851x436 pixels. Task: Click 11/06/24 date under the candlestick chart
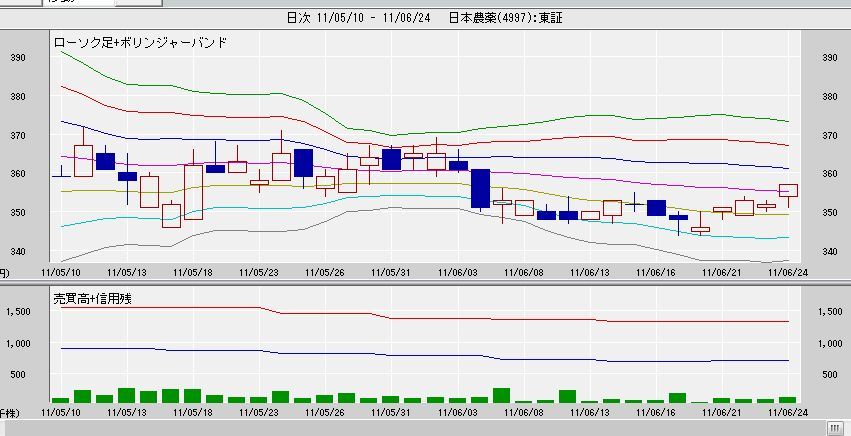click(788, 273)
